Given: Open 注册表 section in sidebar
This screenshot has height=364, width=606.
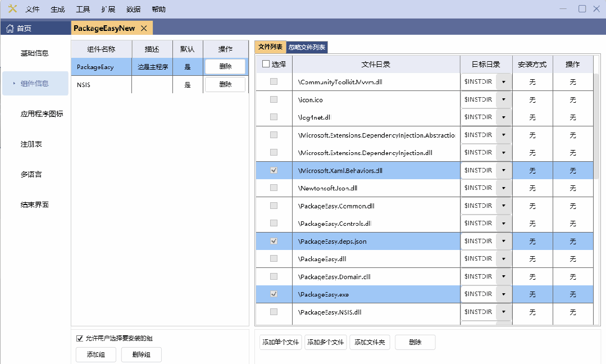Looking at the screenshot, I should (31, 144).
